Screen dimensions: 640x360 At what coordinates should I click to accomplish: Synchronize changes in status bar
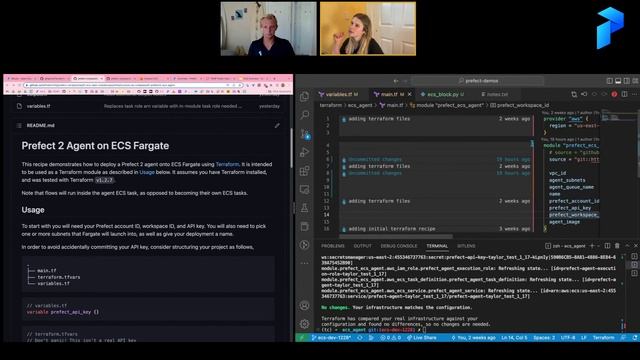pos(360,338)
